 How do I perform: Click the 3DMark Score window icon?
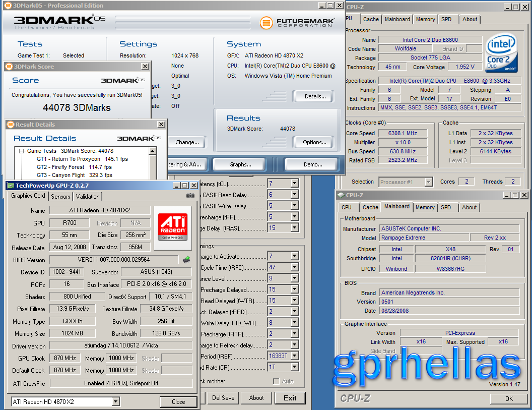coord(9,66)
